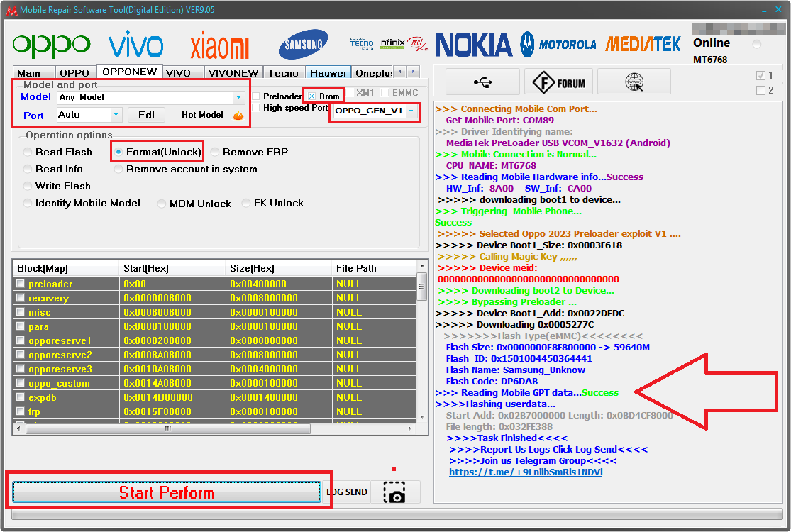Switch to the VIVONEW tab
791x532 pixels.
[233, 73]
